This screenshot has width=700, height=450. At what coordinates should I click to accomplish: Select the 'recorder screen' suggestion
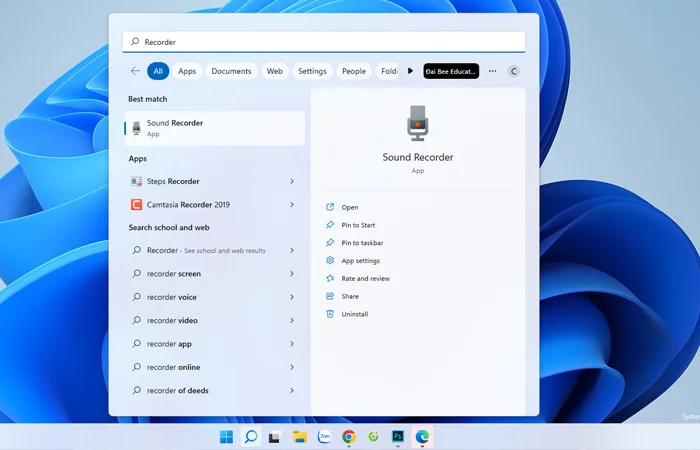click(214, 274)
